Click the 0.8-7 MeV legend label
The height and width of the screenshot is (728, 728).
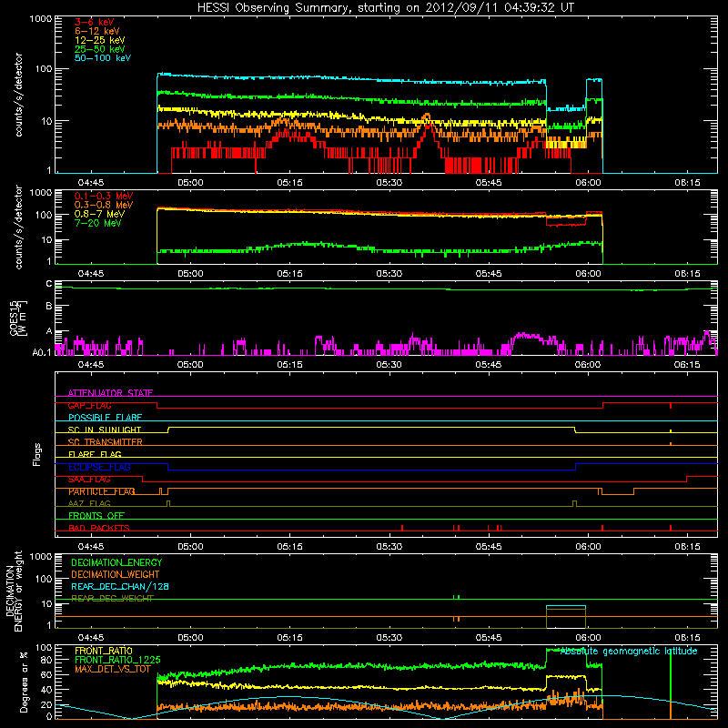(99, 214)
